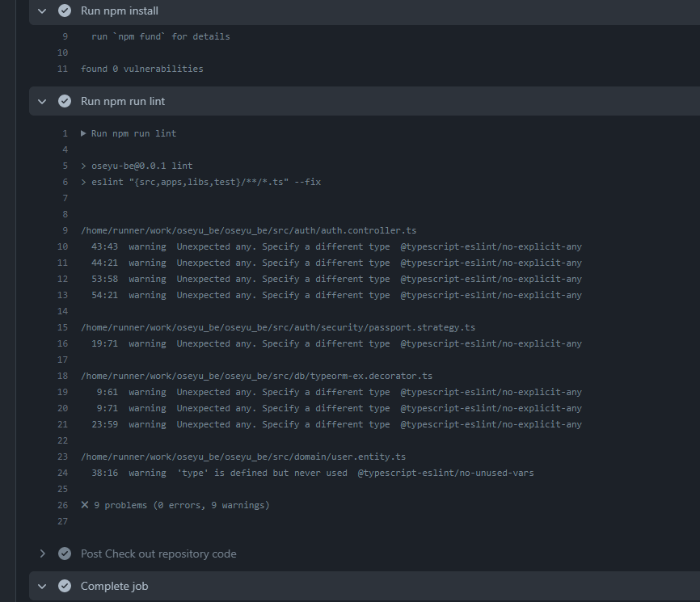Image resolution: width=700 pixels, height=602 pixels.
Task: Click the passport.strategy.ts file path line
Action: pyautogui.click(x=278, y=327)
